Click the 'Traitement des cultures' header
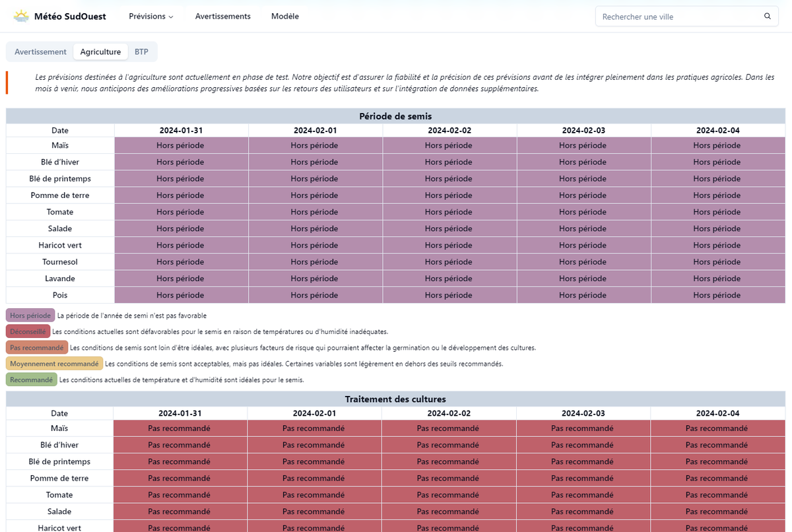 pos(396,399)
